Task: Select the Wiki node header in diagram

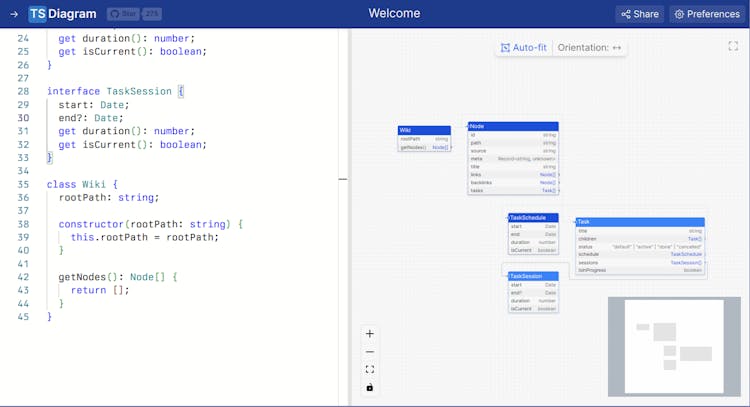Action: tap(424, 130)
